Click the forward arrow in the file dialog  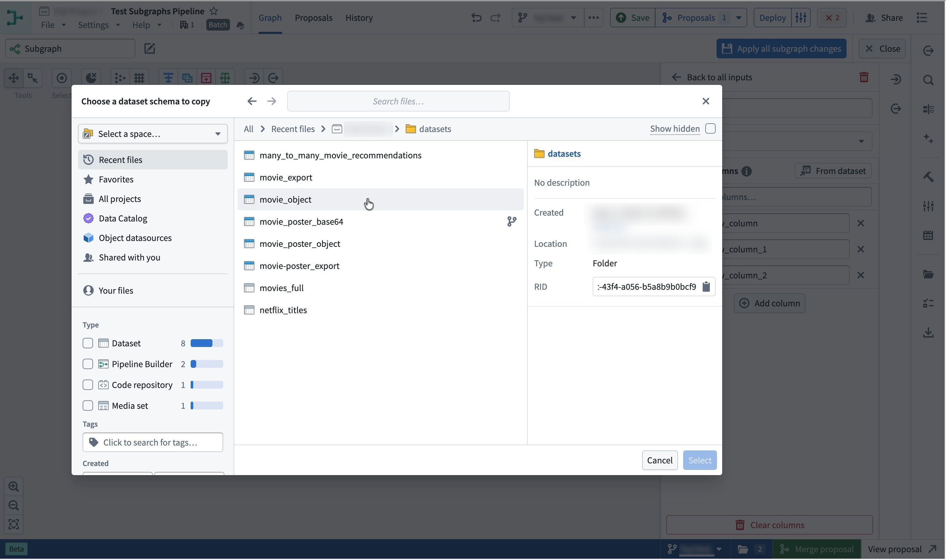[x=271, y=101]
